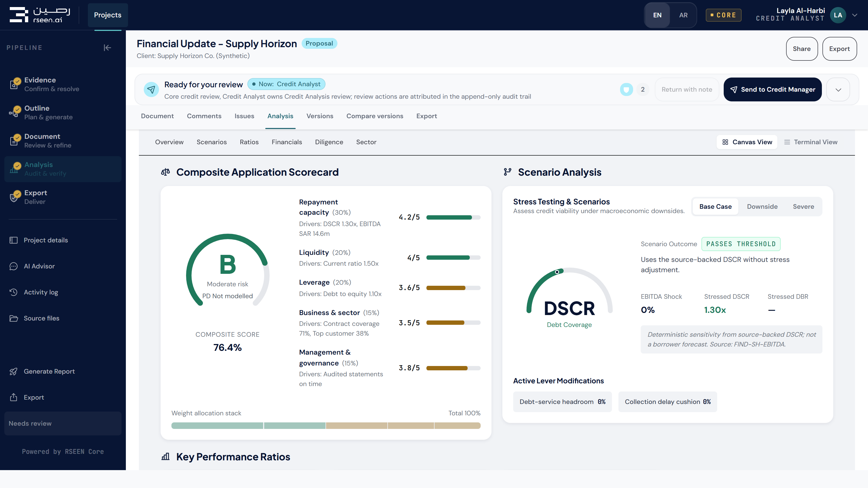Click the AI Advisor chat icon

(x=14, y=266)
